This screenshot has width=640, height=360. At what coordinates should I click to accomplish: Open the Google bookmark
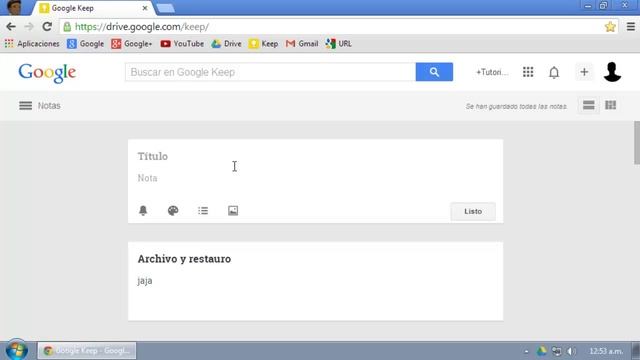(85, 44)
